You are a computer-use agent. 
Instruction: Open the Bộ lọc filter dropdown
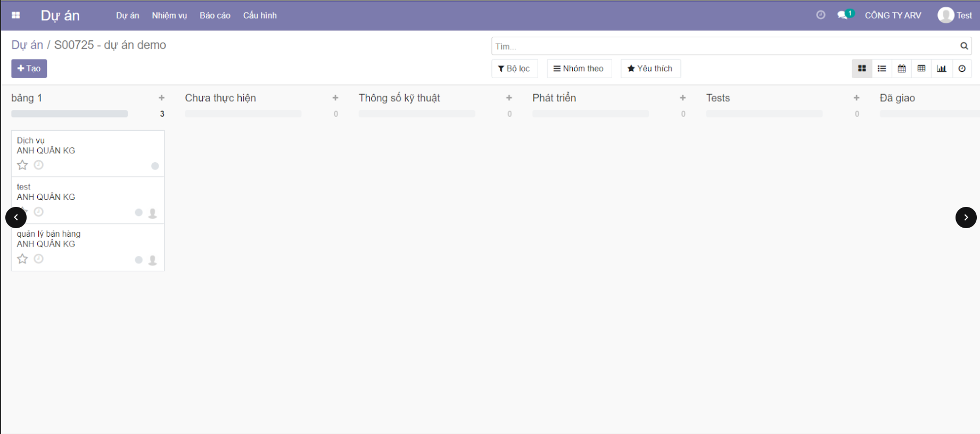click(514, 69)
